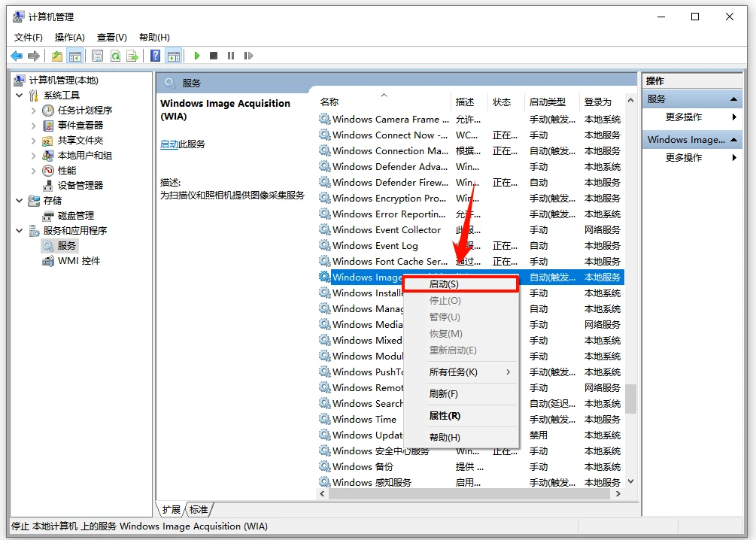The height and width of the screenshot is (540, 756).
Task: Collapse the 服务 section in the actions pane
Action: pos(733,99)
